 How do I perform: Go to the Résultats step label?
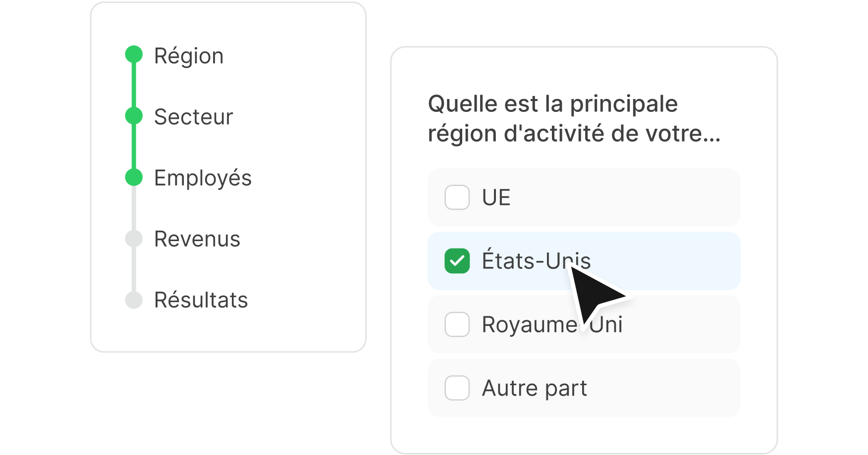[201, 300]
